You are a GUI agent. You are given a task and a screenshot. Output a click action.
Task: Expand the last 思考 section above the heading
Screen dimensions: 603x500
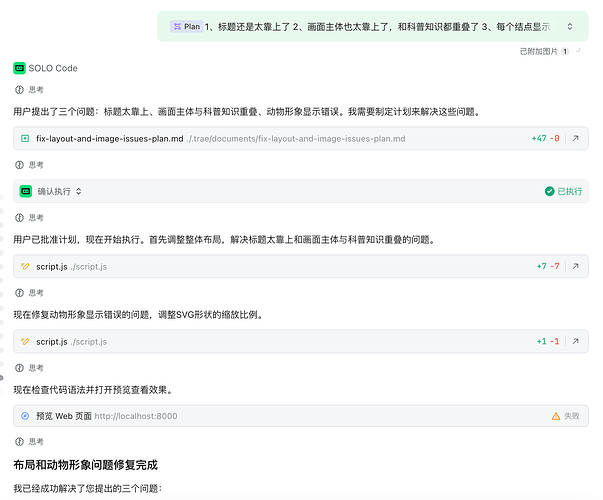click(x=30, y=441)
